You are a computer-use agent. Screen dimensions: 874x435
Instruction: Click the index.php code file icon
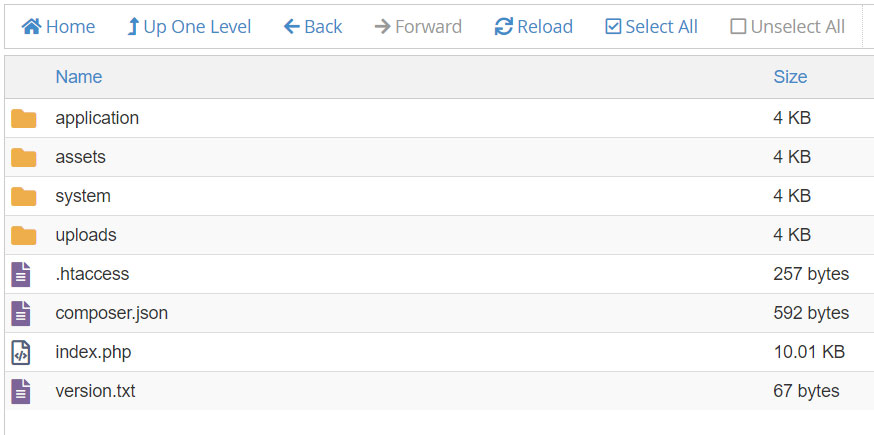click(21, 352)
